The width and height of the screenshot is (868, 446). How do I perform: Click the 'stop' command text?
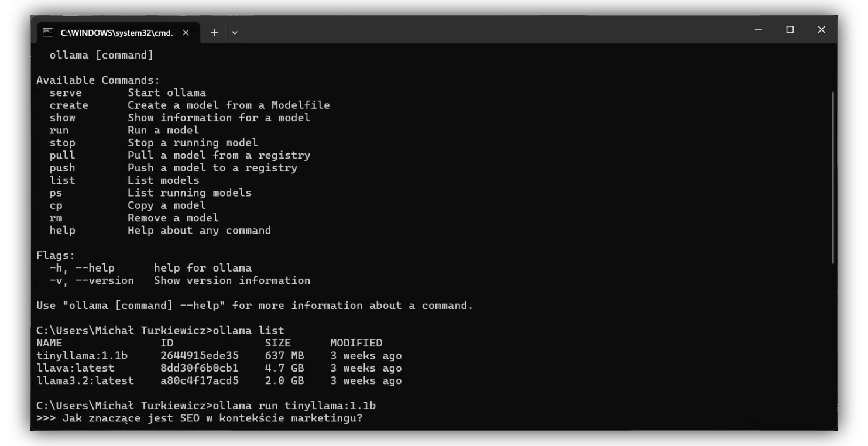point(62,143)
